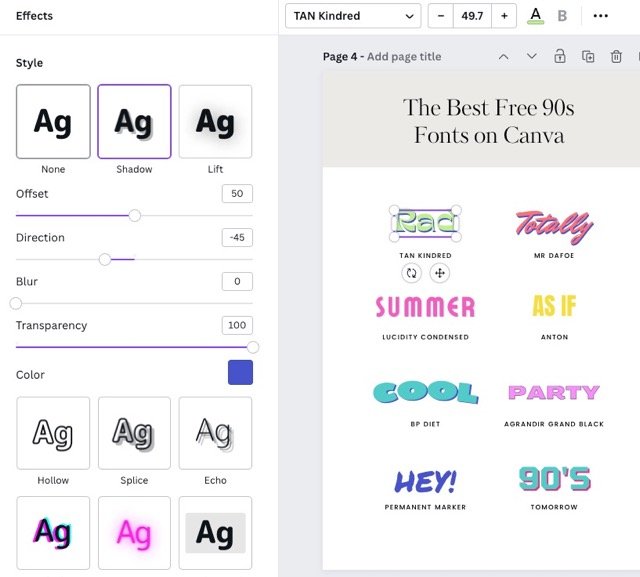Click Add page title field
640x577 pixels.
(x=404, y=57)
